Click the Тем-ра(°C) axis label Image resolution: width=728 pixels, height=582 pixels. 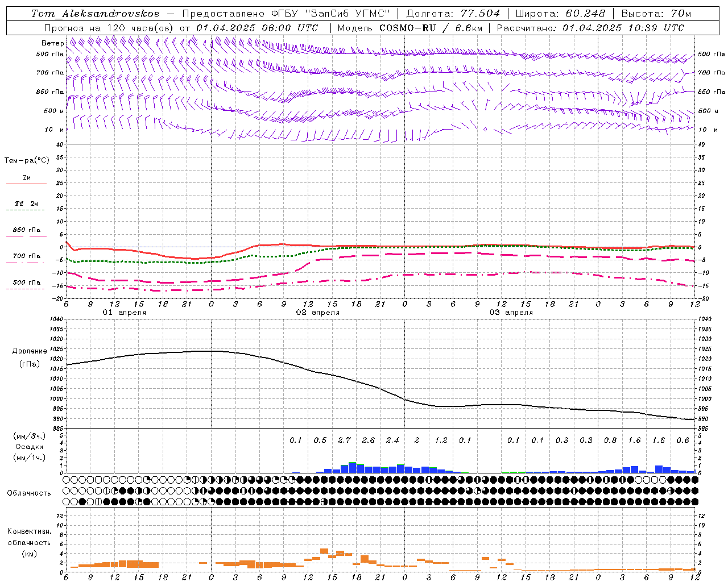(x=27, y=161)
